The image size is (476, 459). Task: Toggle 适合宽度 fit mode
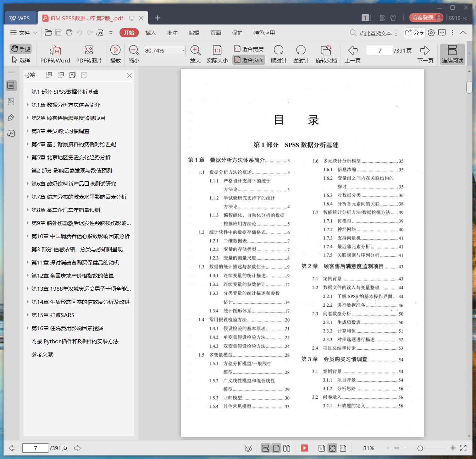click(249, 49)
